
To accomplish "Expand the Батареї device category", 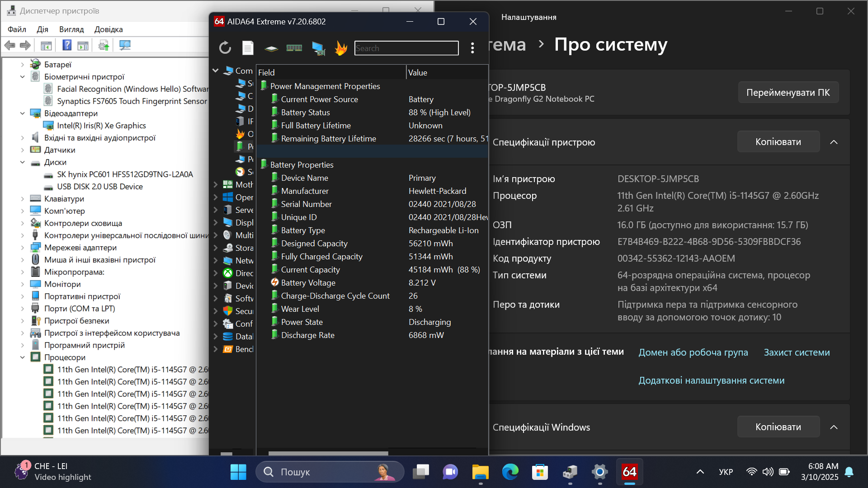I will point(23,65).
